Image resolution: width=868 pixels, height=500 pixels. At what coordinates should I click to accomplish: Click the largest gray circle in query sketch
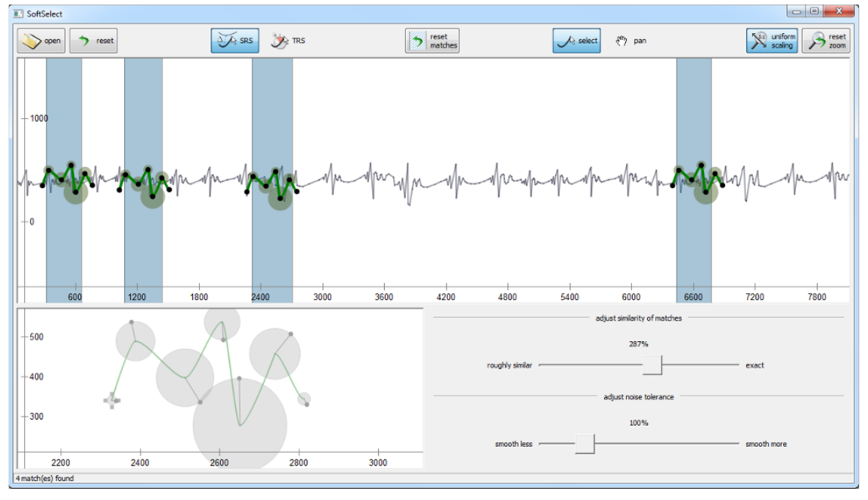240,424
